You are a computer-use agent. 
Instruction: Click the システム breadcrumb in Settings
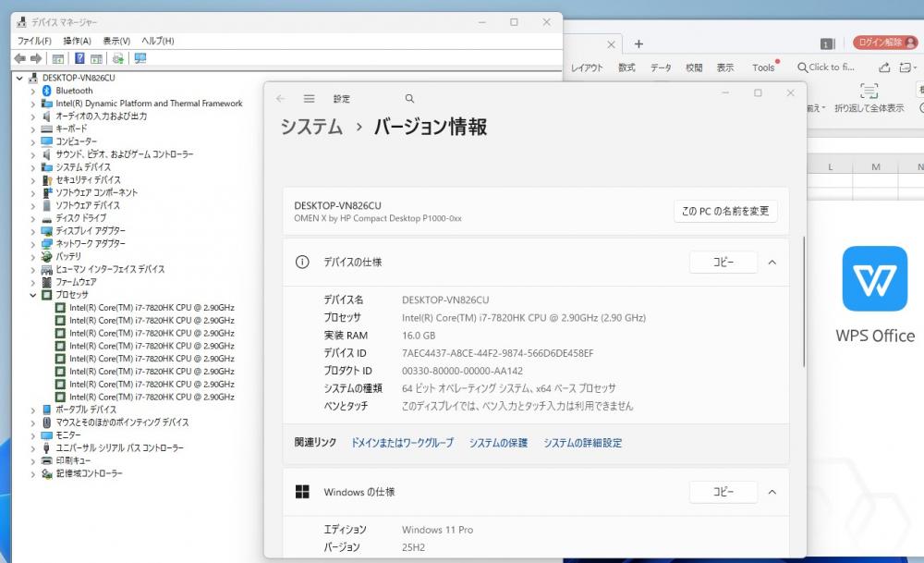311,127
